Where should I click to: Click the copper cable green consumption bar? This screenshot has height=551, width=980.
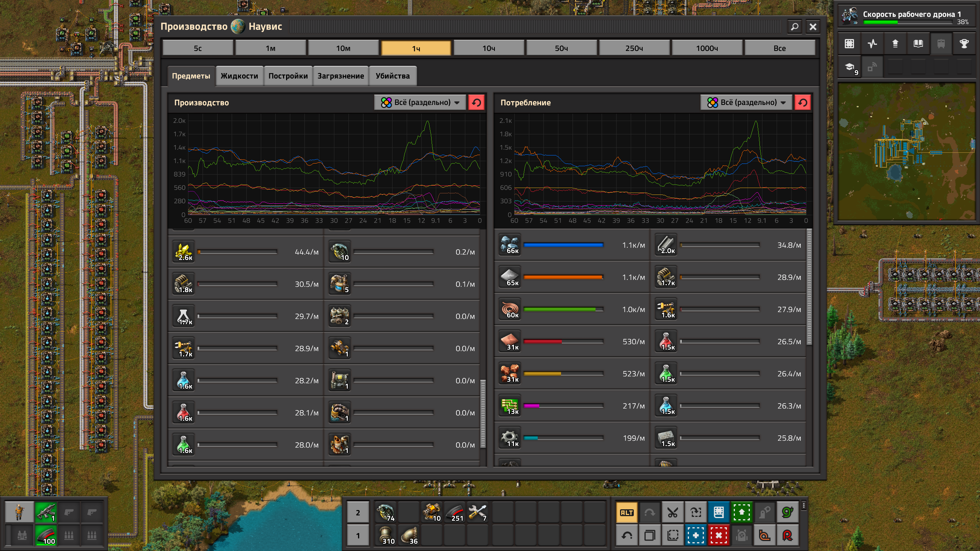pos(563,309)
